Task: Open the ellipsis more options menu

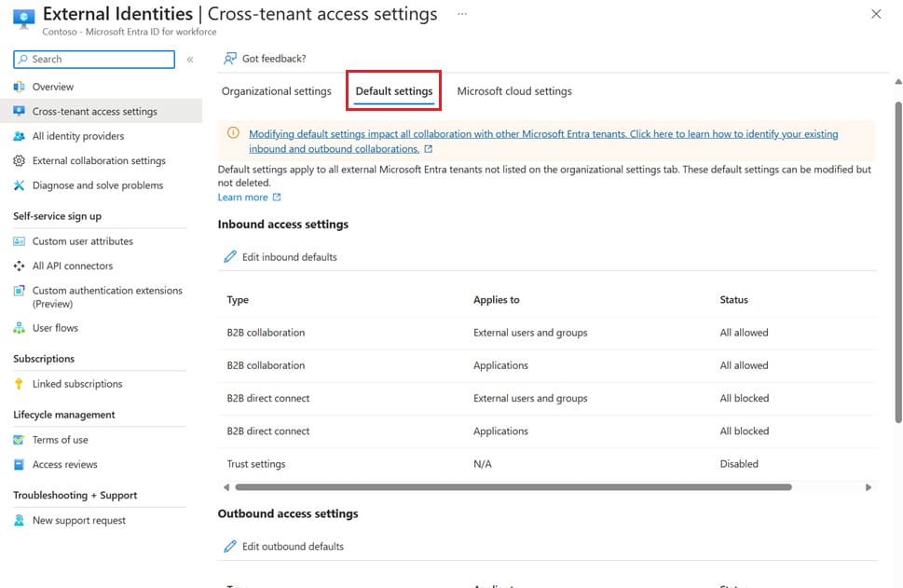Action: coord(462,14)
